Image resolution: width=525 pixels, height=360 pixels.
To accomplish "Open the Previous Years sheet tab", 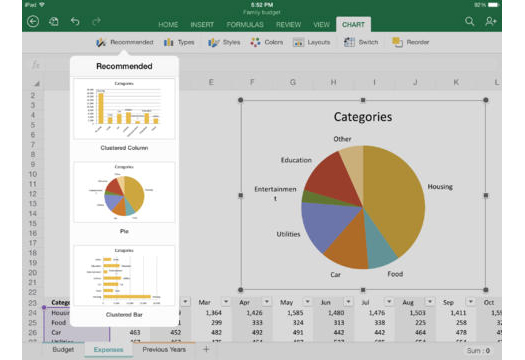I will [164, 350].
